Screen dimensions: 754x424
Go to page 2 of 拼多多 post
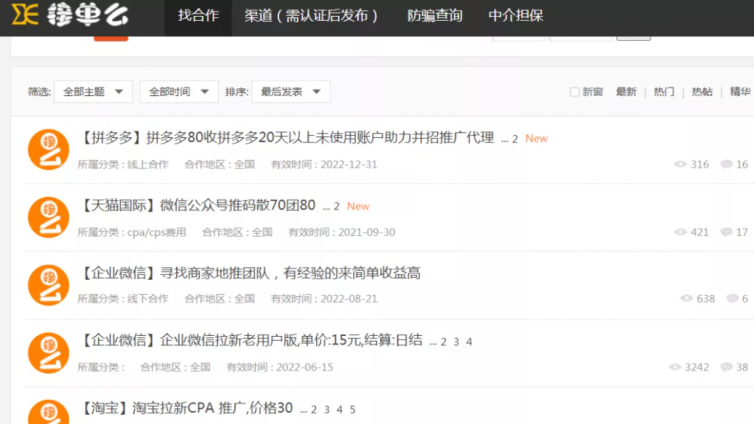coord(515,139)
